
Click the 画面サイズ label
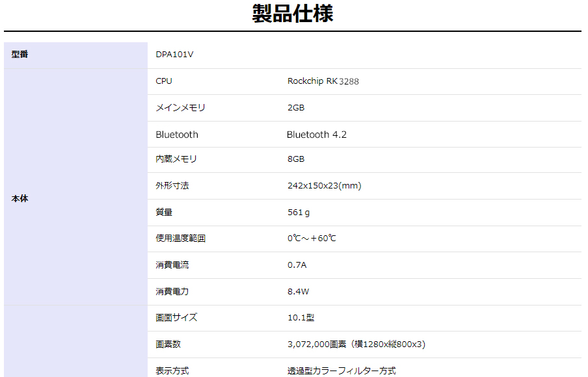[x=176, y=318]
